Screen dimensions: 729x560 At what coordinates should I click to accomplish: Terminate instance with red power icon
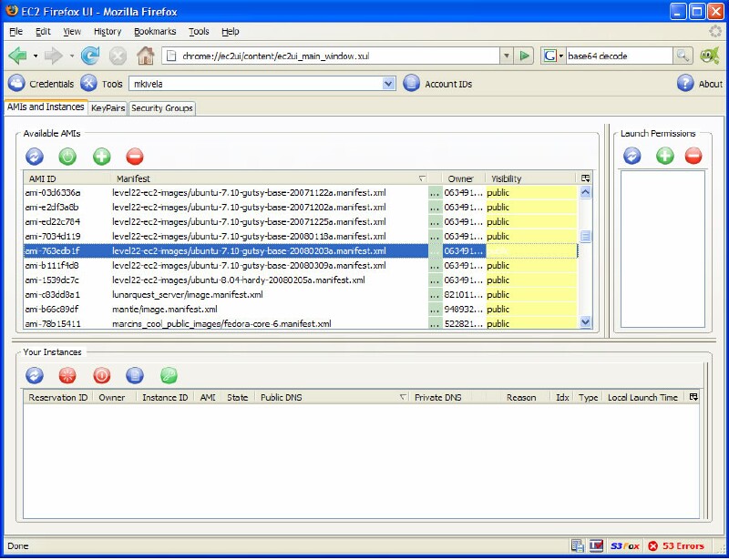click(x=101, y=375)
